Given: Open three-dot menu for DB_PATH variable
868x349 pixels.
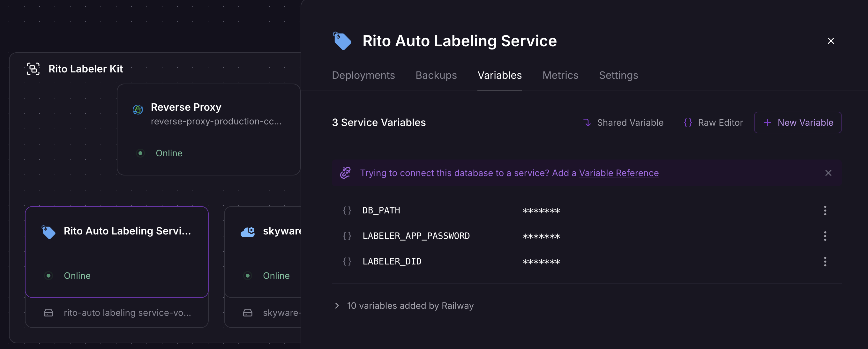Looking at the screenshot, I should click(x=825, y=211).
